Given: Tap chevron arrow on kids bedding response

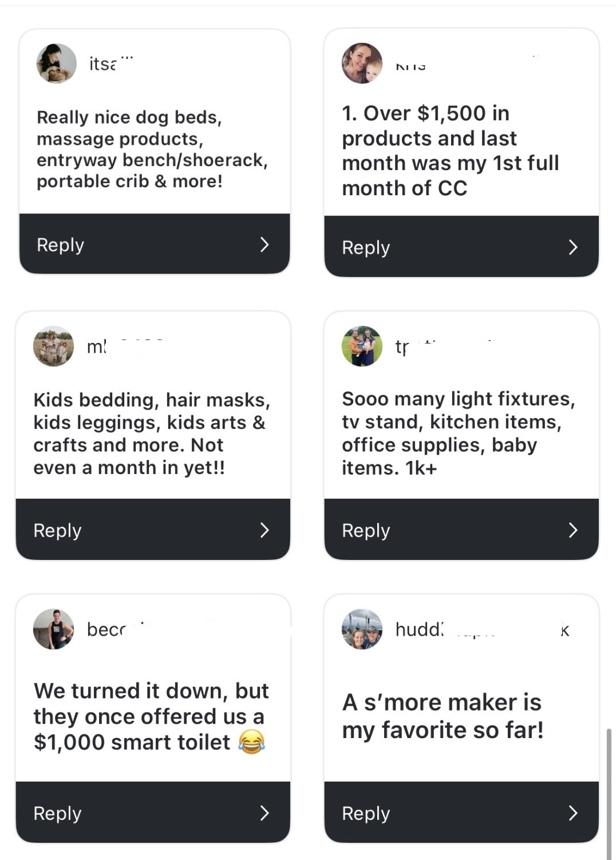Looking at the screenshot, I should (264, 530).
